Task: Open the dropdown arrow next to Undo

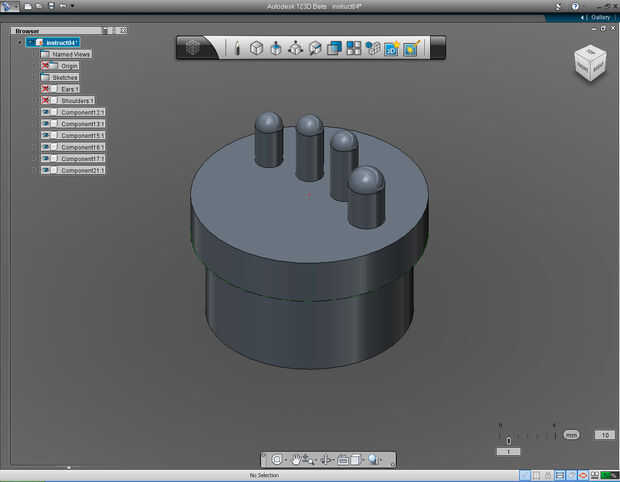Action: [72, 6]
